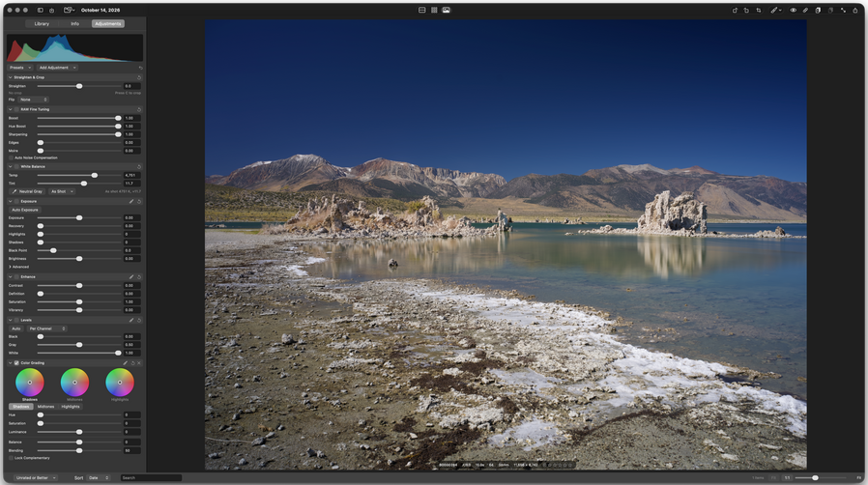The image size is (868, 485).
Task: Open the Per Channel levels dropdown
Action: (x=47, y=328)
